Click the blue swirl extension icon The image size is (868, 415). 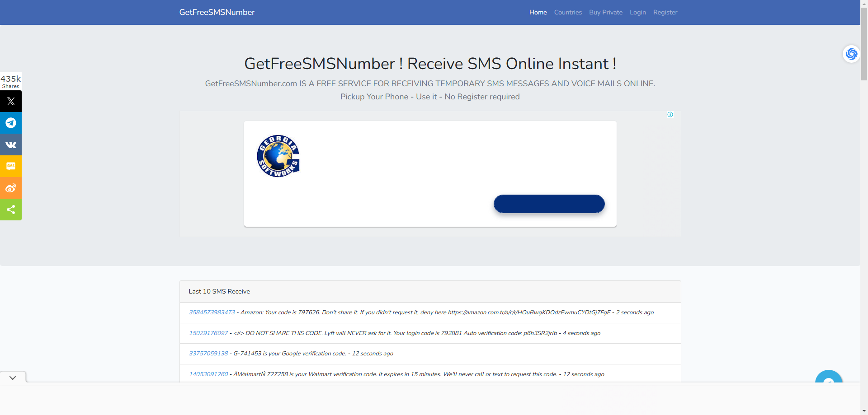point(851,54)
